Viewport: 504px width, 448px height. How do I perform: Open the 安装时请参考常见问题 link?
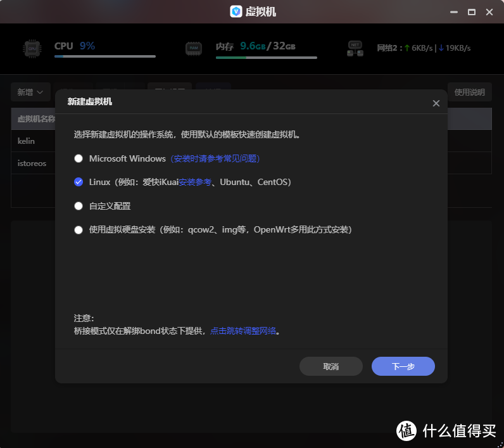(215, 158)
